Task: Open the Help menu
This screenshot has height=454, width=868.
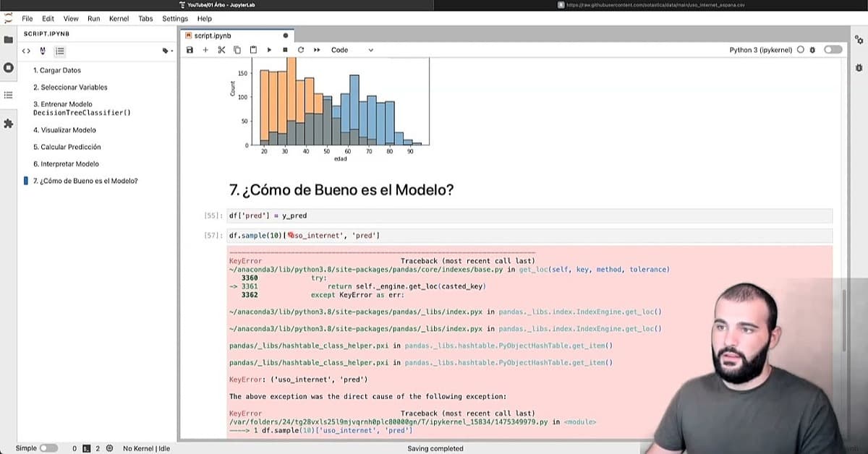Action: click(205, 19)
